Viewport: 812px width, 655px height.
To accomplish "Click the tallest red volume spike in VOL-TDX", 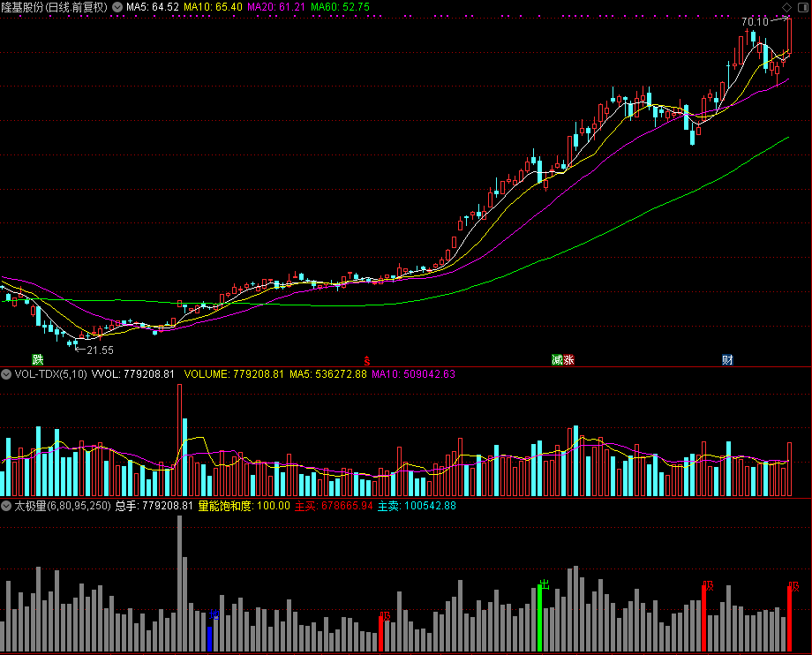I will pos(180,440).
